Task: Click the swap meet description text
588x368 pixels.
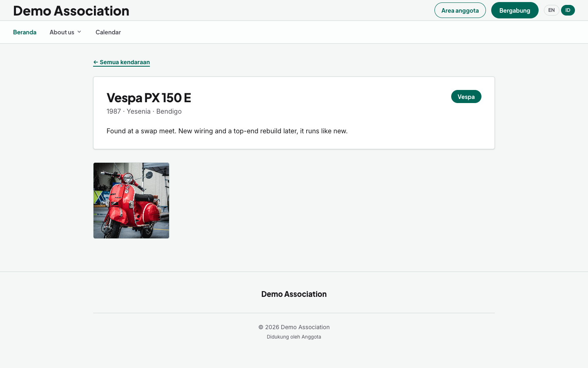Action: (227, 131)
